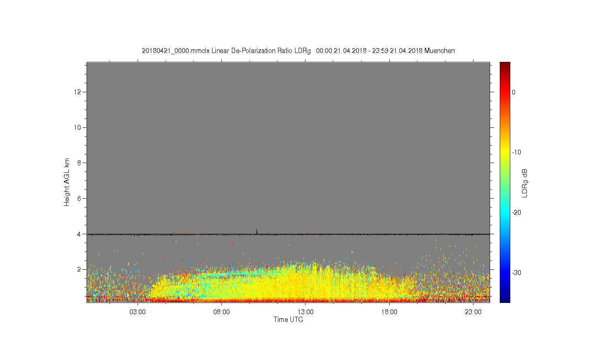This screenshot has height=364, width=607.
Task: Select the 'Time UTC' x-axis label
Action: click(x=288, y=320)
